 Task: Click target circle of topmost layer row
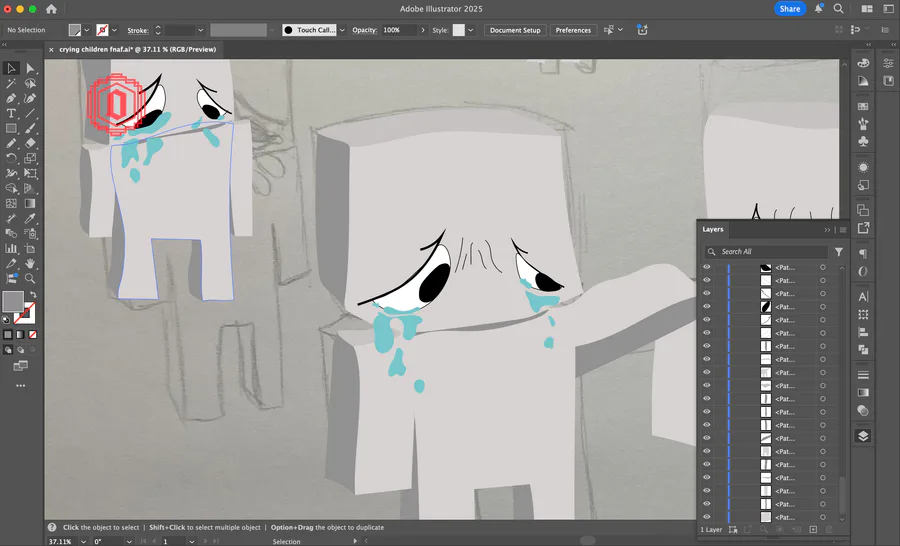[x=823, y=268]
